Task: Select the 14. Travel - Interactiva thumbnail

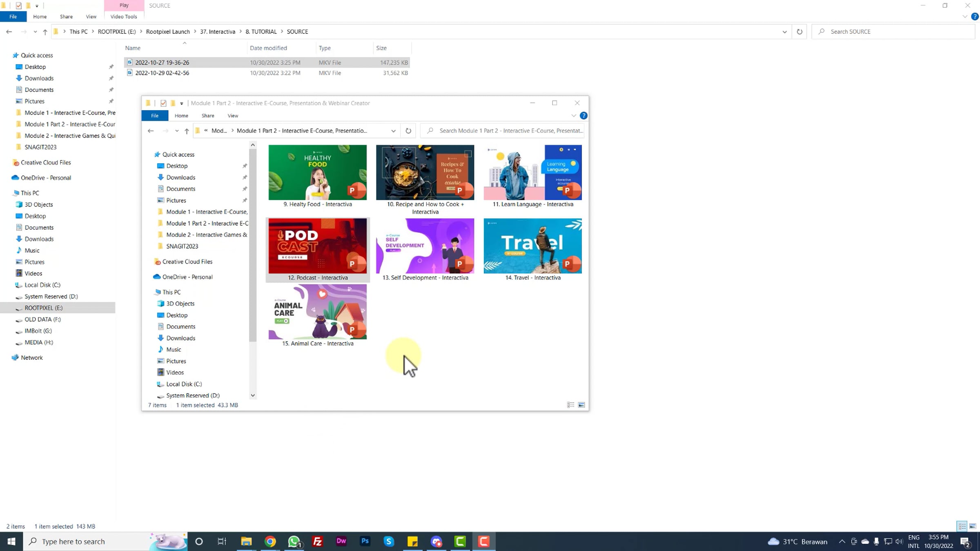Action: pos(532,246)
